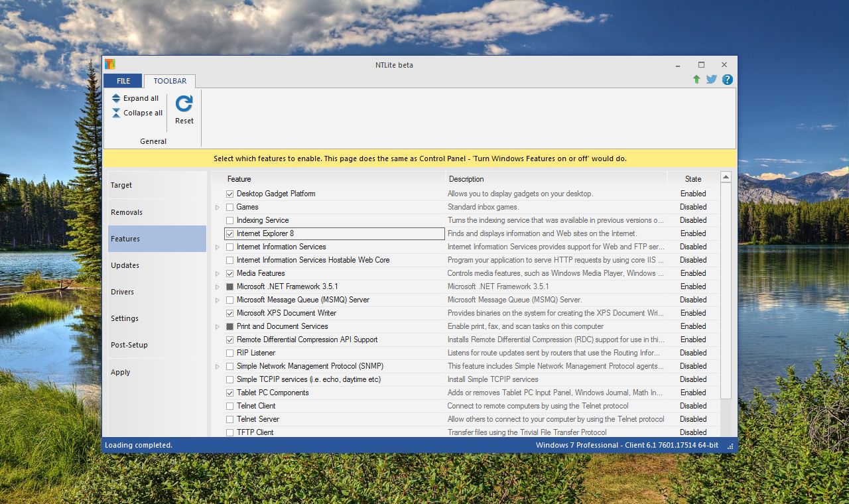Check the Telnet Server box
The width and height of the screenshot is (849, 504).
click(x=229, y=419)
